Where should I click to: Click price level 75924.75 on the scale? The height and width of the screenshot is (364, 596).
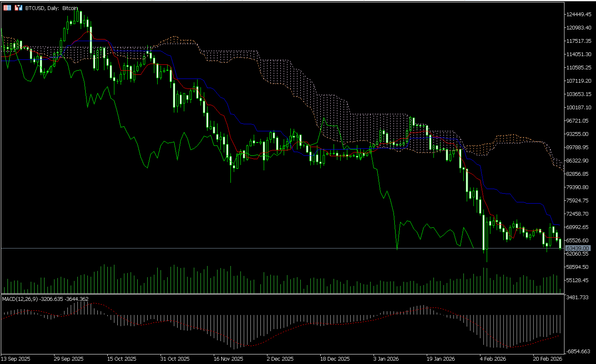tap(577, 201)
